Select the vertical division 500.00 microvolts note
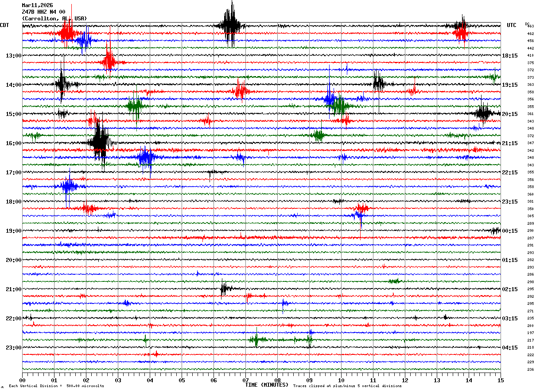The image size is (536, 392). pyautogui.click(x=56, y=386)
